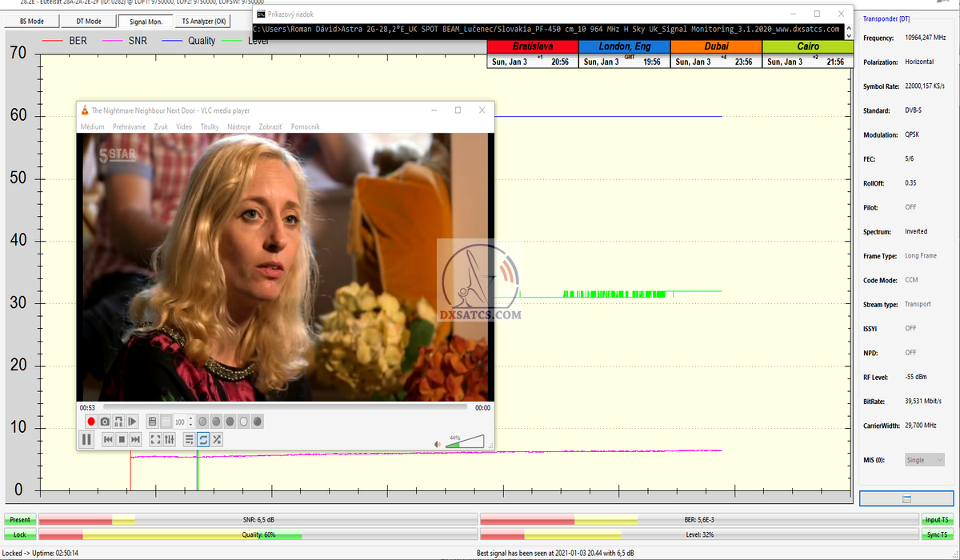
Task: Open extended settings equalizer icon
Action: pyautogui.click(x=170, y=439)
